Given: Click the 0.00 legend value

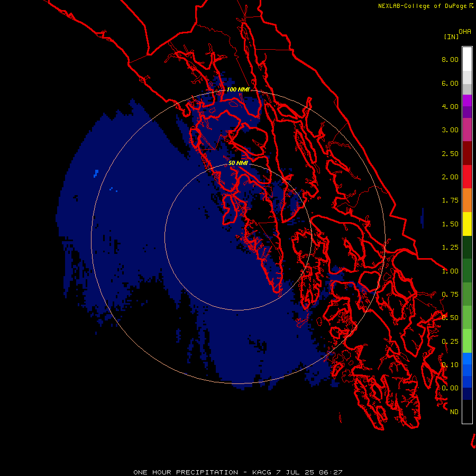Looking at the screenshot, I should pos(450,388).
